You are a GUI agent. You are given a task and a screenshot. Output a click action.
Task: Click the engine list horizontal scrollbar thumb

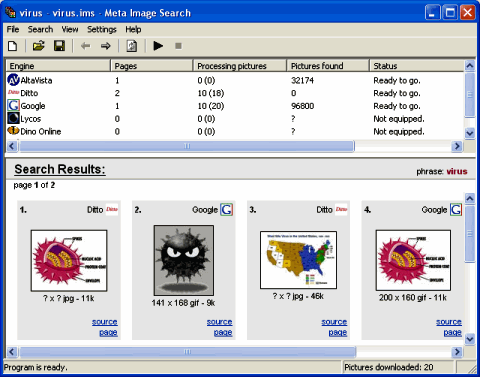(187, 146)
